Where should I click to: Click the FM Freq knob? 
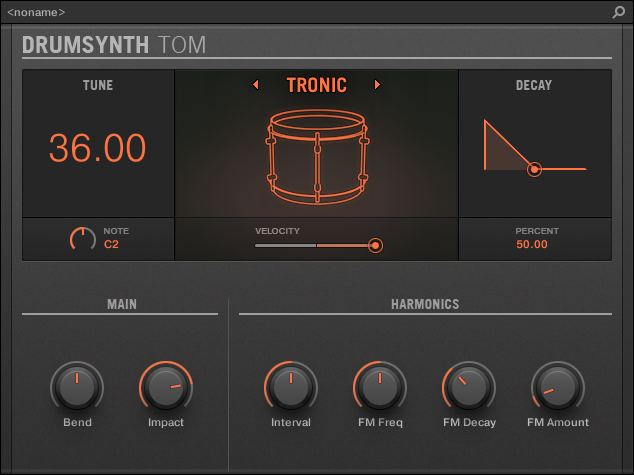coord(379,387)
